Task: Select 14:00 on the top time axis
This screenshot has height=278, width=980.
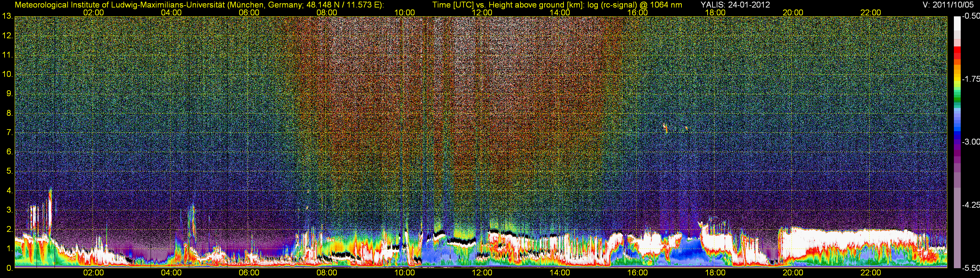Action: pos(560,12)
